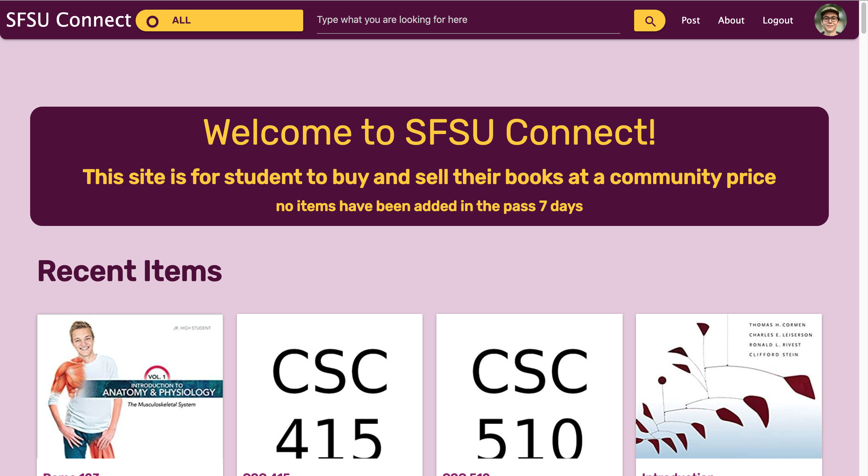This screenshot has height=476, width=868.
Task: View the Cormen algorithms book cover
Action: tap(728, 386)
